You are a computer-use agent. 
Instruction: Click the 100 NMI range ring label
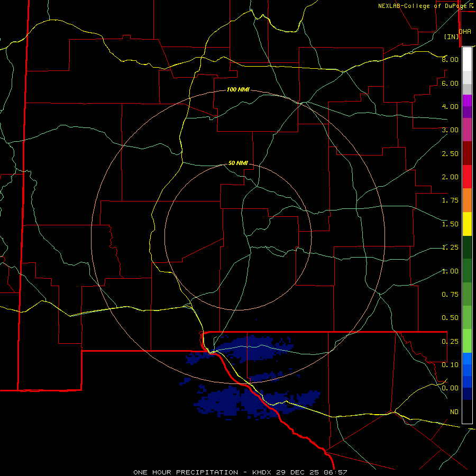coord(239,89)
